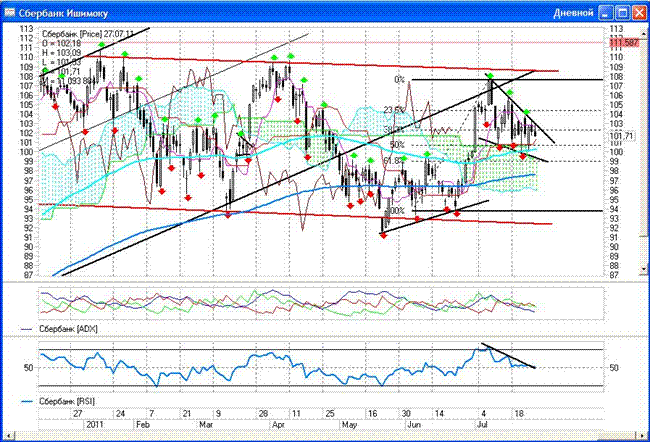Click the horizontal scrollbar left arrow
The image size is (650, 442).
pyautogui.click(x=8, y=435)
